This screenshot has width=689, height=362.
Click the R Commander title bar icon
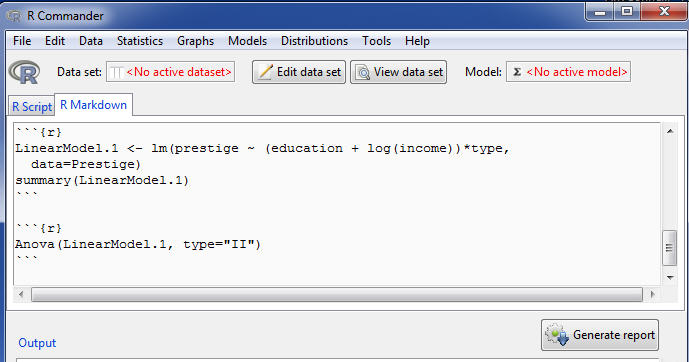[x=14, y=16]
